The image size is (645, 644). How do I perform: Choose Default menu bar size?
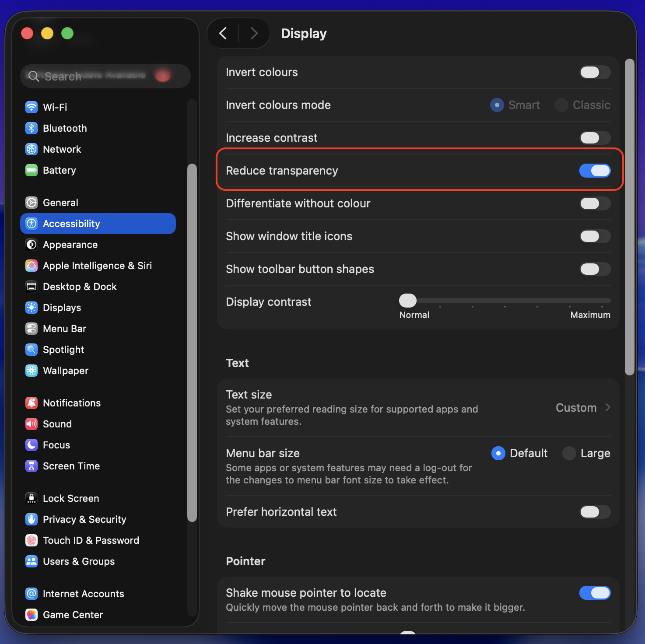498,453
